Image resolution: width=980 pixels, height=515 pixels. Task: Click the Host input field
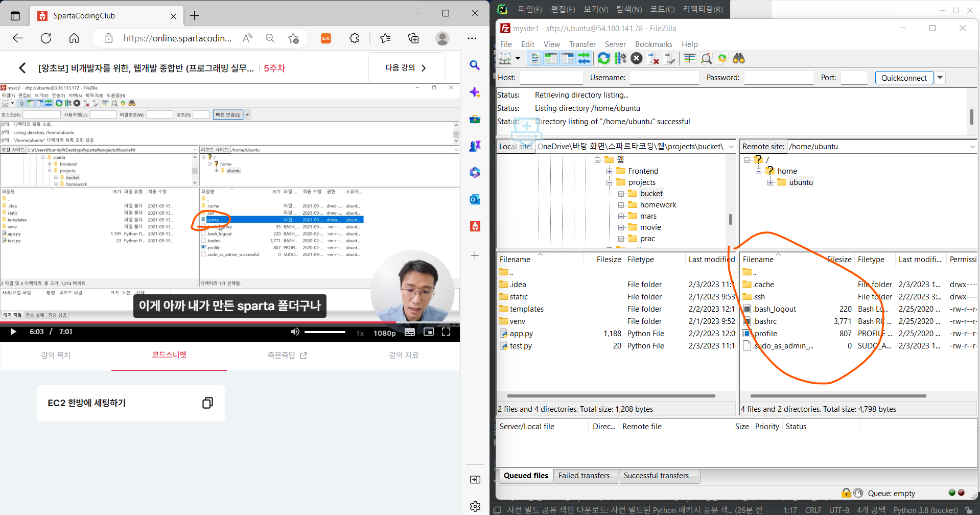click(x=551, y=78)
